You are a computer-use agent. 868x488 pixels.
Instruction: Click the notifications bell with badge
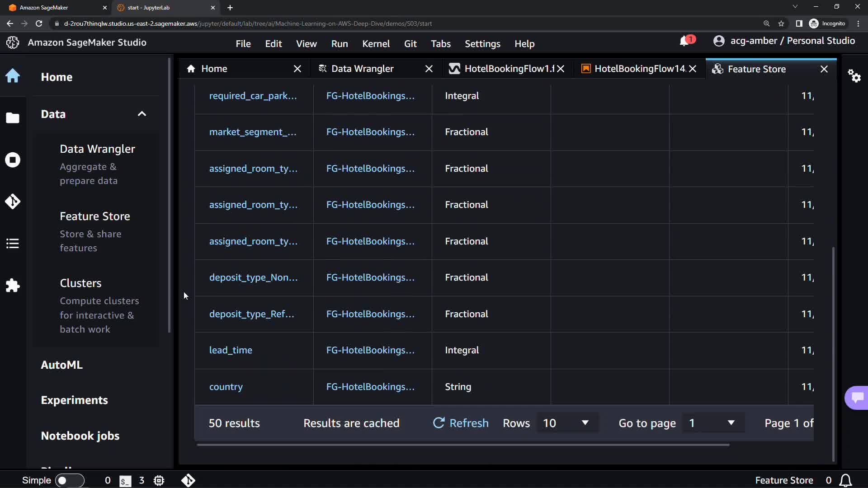point(686,41)
